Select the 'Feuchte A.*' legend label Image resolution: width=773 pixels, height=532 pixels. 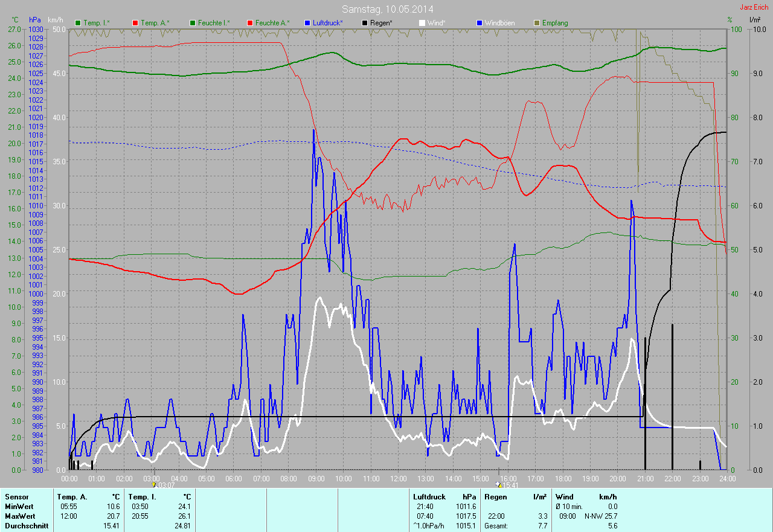[272, 23]
